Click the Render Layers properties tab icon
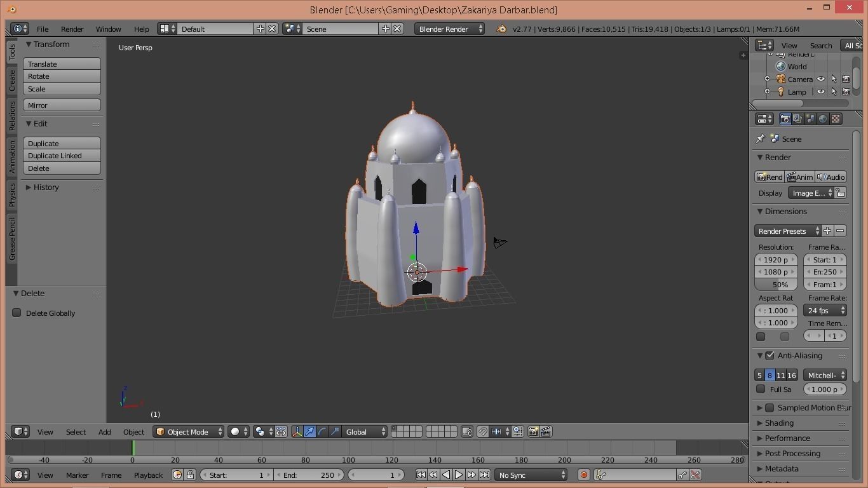 797,119
